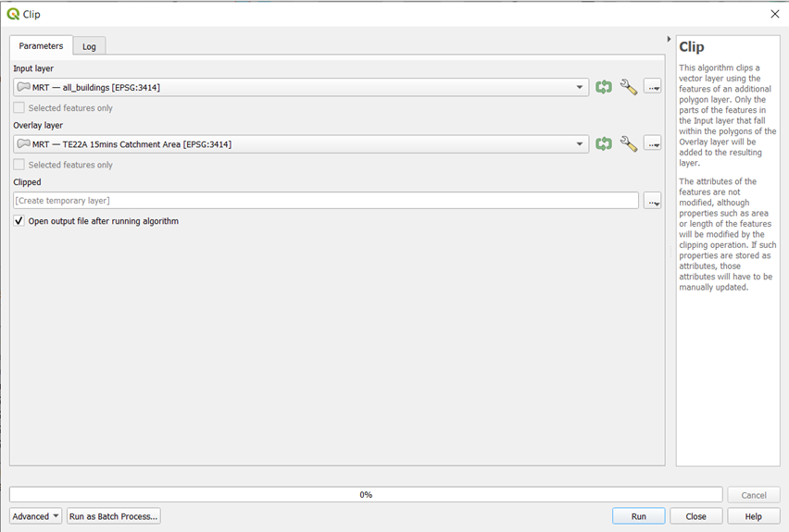789x532 pixels.
Task: Browse for Input layer with ellipsis button
Action: point(653,87)
